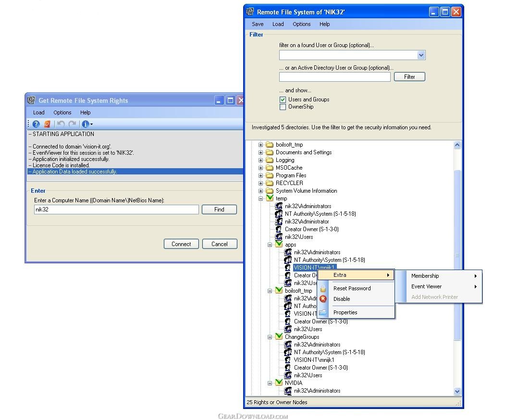The height and width of the screenshot is (420, 506).
Task: Click the tree view vertical scrollbar thumb
Action: (x=457, y=255)
